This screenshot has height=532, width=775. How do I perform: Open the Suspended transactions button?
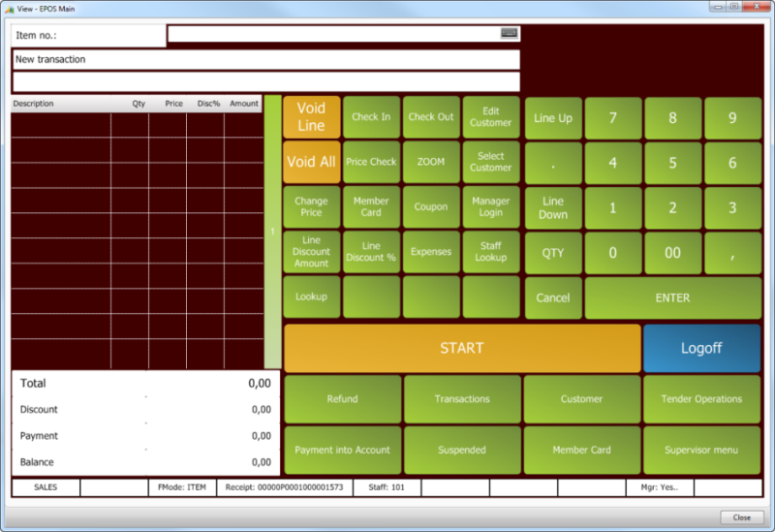462,450
